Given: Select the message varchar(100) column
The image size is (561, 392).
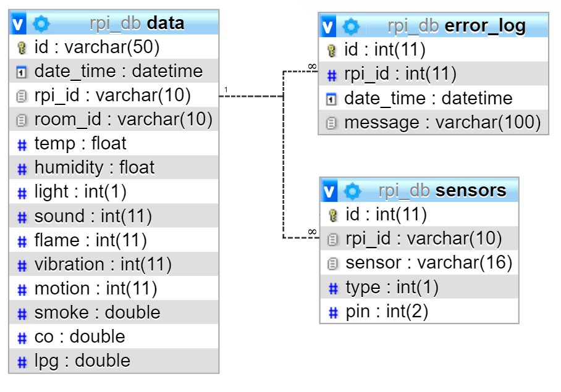Looking at the screenshot, I should 442,123.
